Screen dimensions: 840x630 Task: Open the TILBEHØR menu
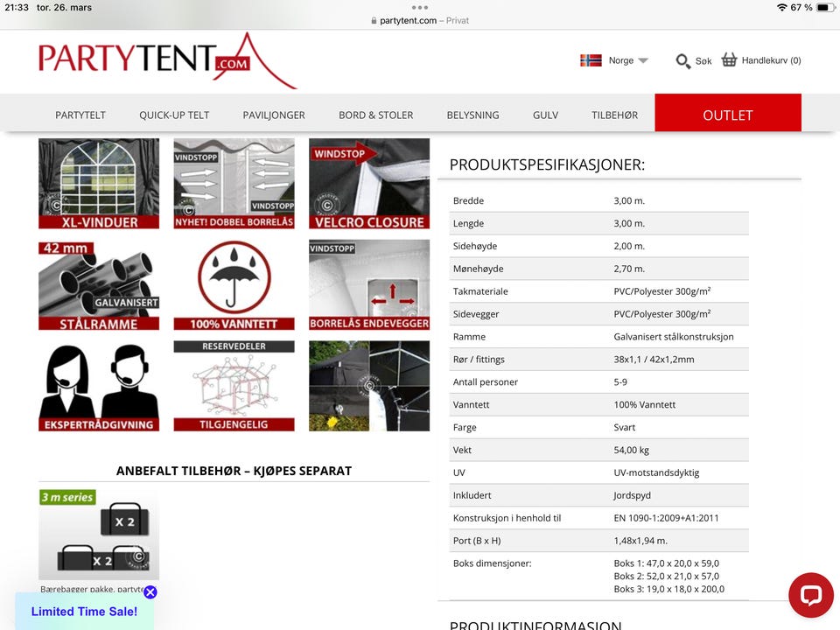tap(614, 115)
